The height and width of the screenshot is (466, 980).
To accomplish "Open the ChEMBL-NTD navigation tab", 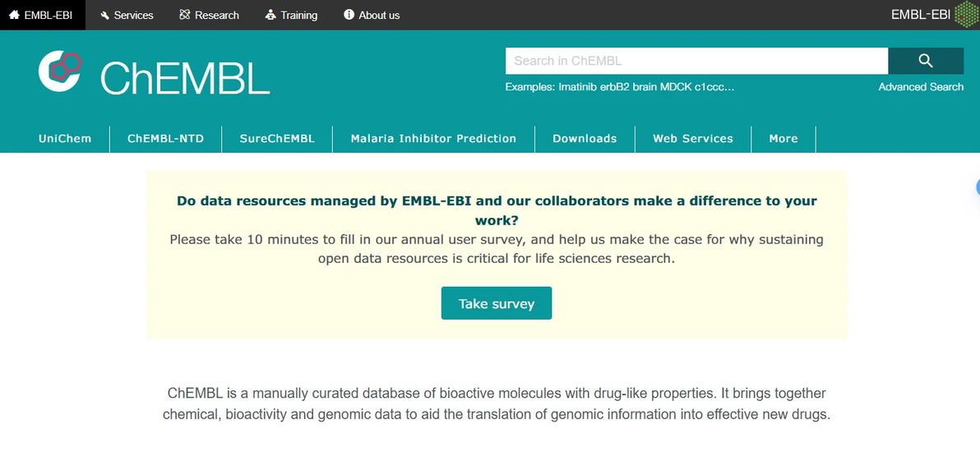I will click(x=165, y=139).
